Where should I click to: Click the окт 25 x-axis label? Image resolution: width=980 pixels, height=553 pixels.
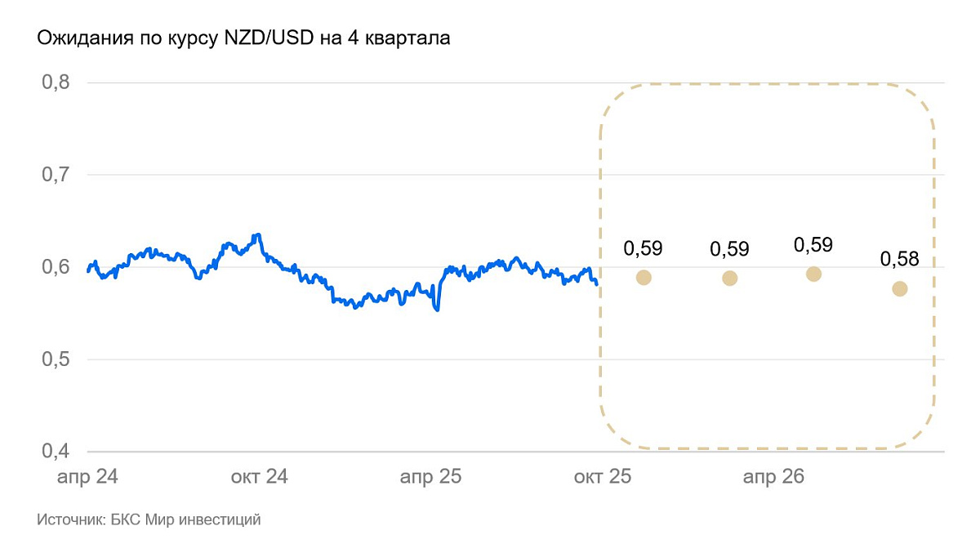click(602, 477)
